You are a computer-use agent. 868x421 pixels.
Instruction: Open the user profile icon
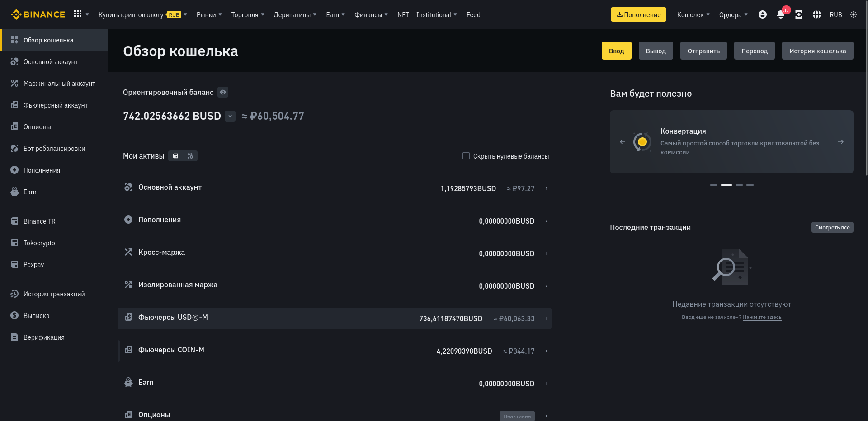tap(763, 14)
